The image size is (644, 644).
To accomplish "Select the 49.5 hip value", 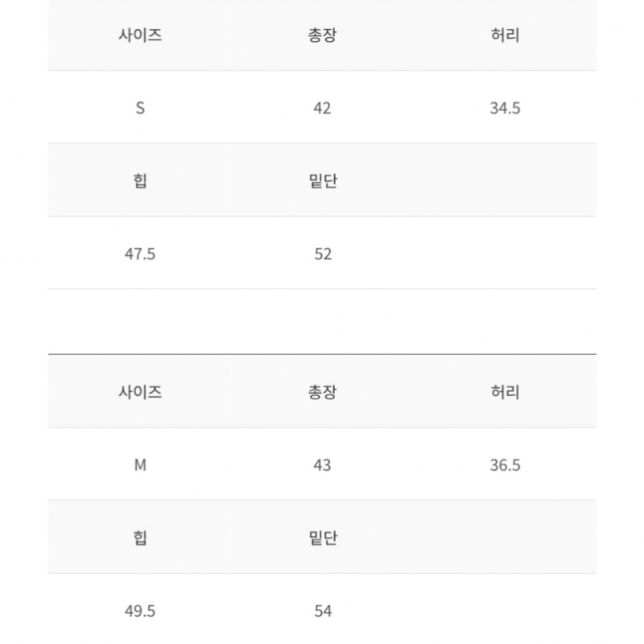I will (140, 611).
